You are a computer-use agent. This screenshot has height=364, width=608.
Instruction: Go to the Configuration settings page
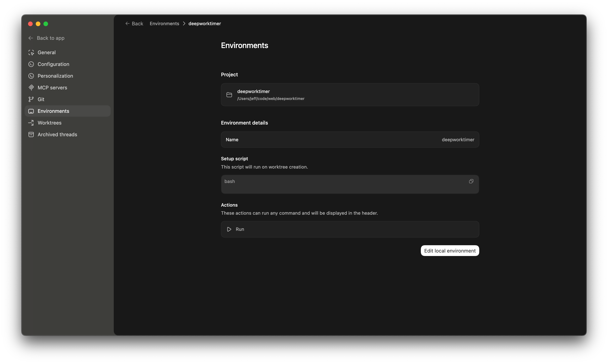pos(53,64)
